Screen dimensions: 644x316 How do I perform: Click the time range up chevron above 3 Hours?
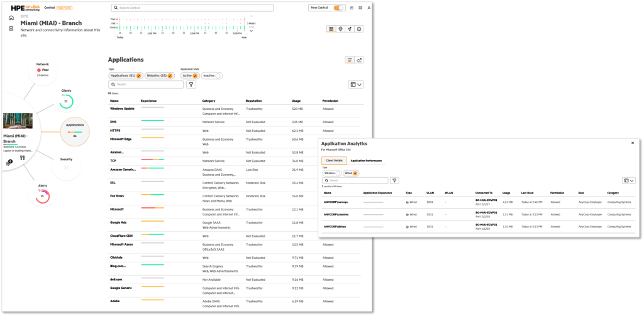[x=251, y=16]
